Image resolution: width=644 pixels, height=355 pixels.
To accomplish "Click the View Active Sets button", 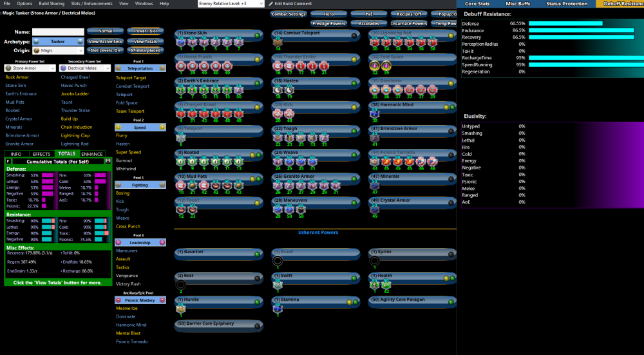I will tap(104, 41).
